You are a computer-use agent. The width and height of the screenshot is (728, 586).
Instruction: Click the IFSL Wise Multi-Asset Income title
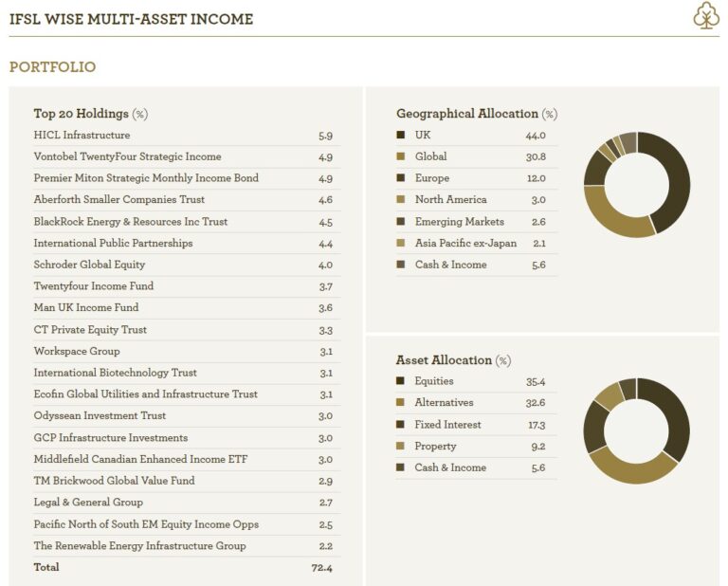coord(131,19)
